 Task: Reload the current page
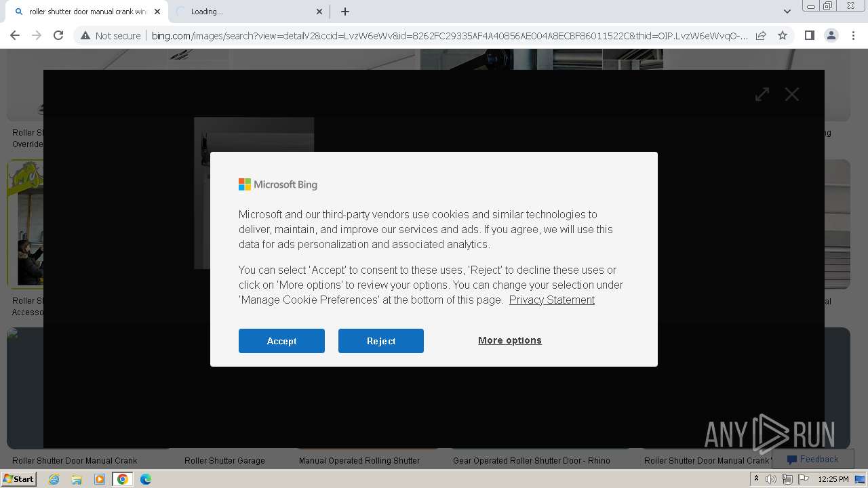[58, 35]
